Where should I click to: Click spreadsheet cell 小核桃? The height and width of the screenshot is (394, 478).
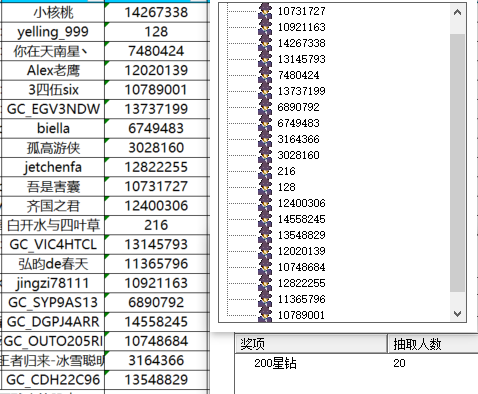click(x=53, y=12)
